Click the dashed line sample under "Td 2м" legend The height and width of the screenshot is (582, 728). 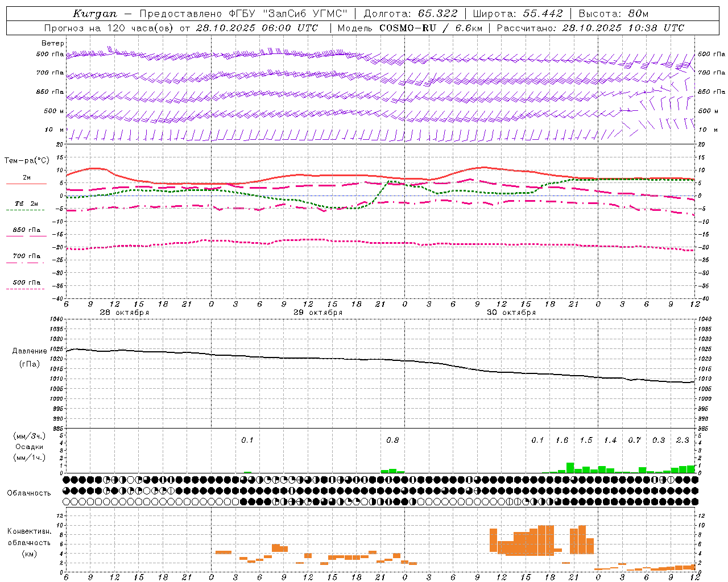pyautogui.click(x=26, y=210)
